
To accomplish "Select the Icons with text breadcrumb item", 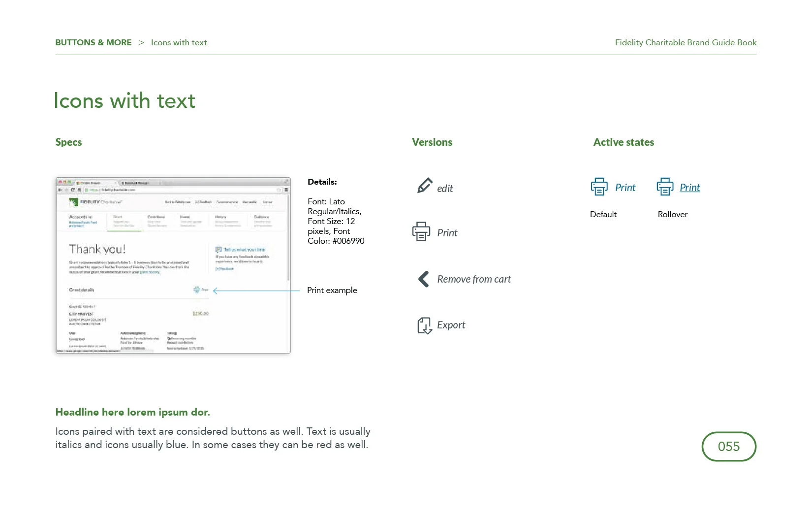I will point(179,42).
